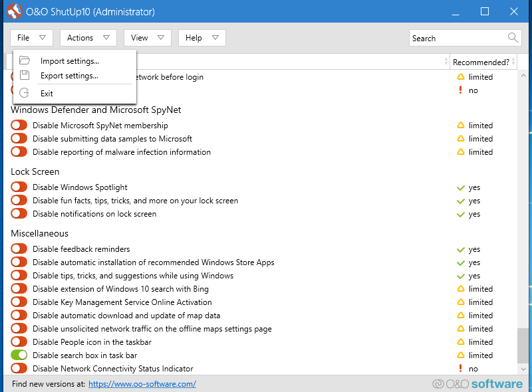Click red exclamation icon for Disable Network Connectivity Status Indicator
The image size is (532, 392).
coord(460,368)
